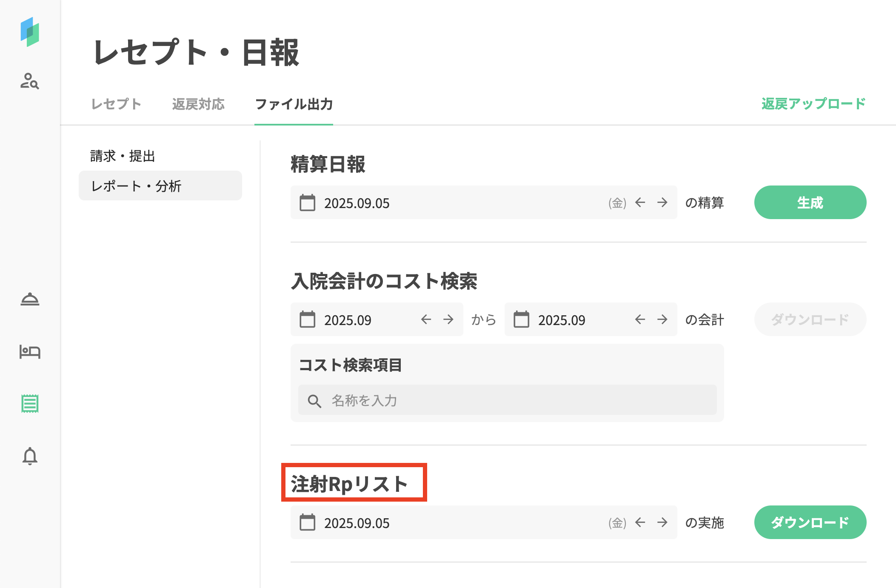Download the 注射Rpリスト file

coord(810,522)
